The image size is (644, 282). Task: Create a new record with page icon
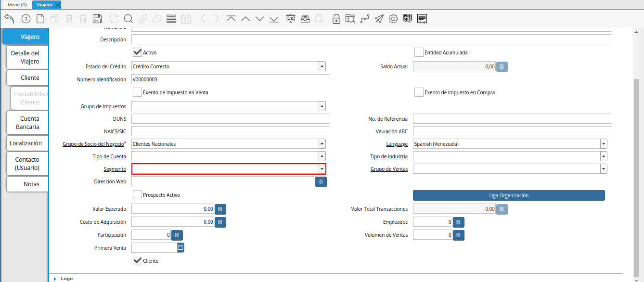click(x=40, y=19)
